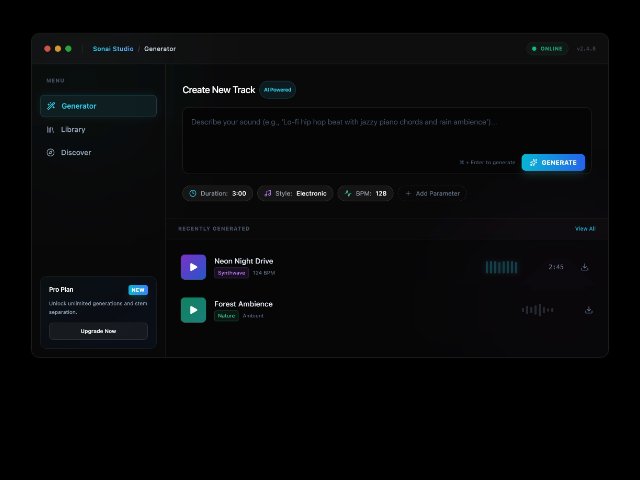Click the Forest Ambience waveform

pyautogui.click(x=537, y=310)
